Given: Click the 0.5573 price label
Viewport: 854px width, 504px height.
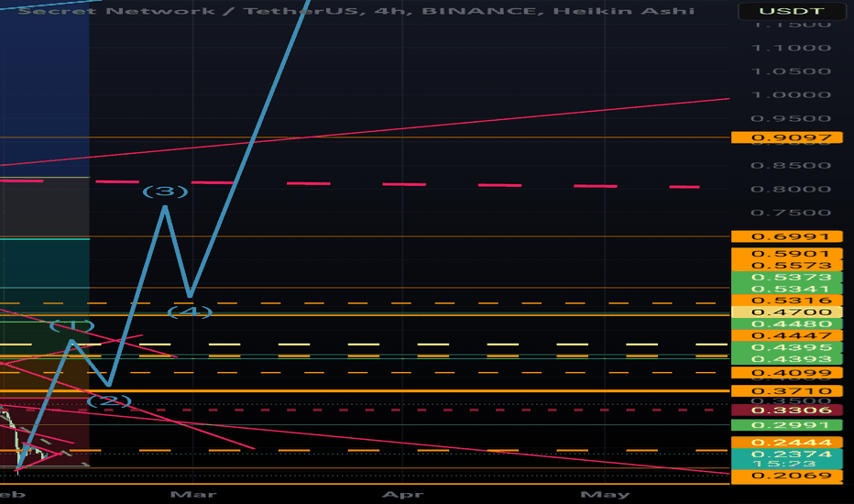Looking at the screenshot, I should click(787, 266).
